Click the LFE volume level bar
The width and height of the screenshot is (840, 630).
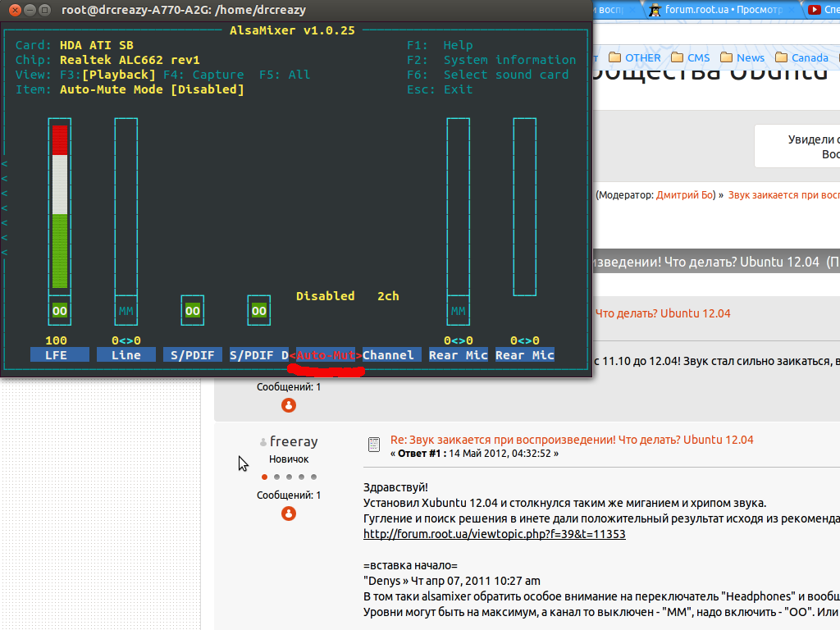59,207
